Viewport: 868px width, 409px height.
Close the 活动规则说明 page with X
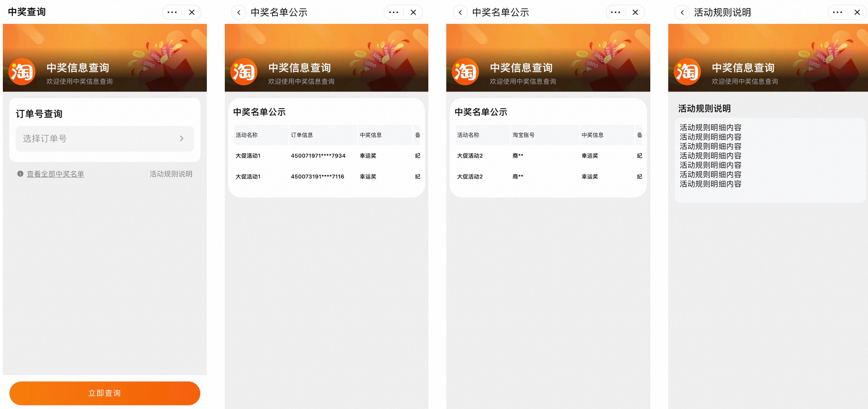857,12
